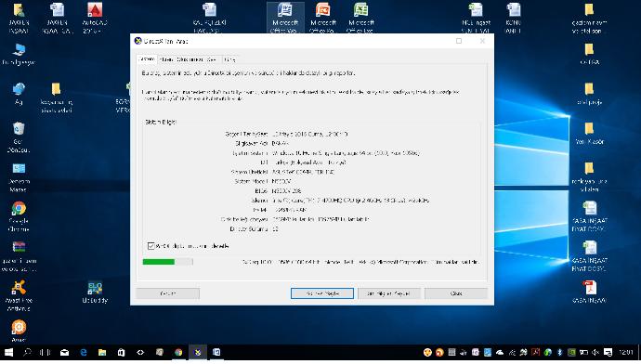Open the Yeni Klasör folder on the desktop
This screenshot has width=641, height=364.
[589, 133]
